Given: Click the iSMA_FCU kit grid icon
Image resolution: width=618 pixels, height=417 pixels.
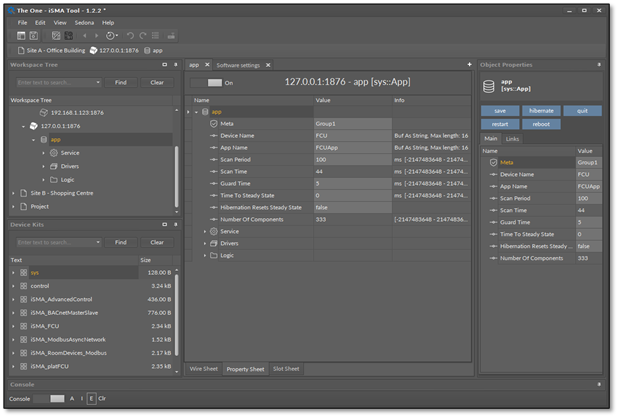Looking at the screenshot, I should 24,326.
